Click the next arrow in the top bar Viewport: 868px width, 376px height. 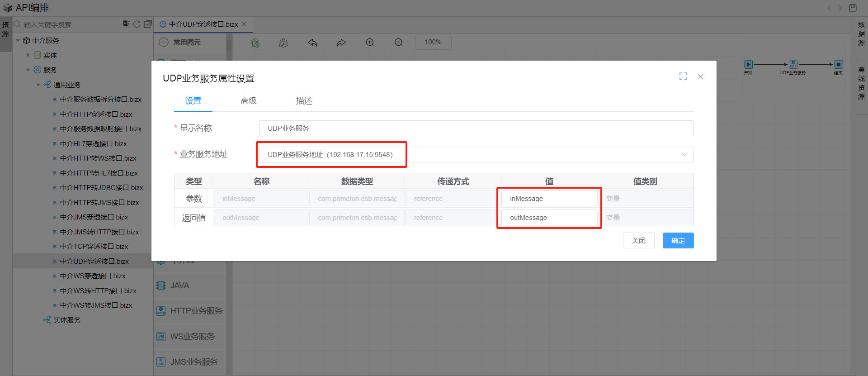tap(840, 8)
